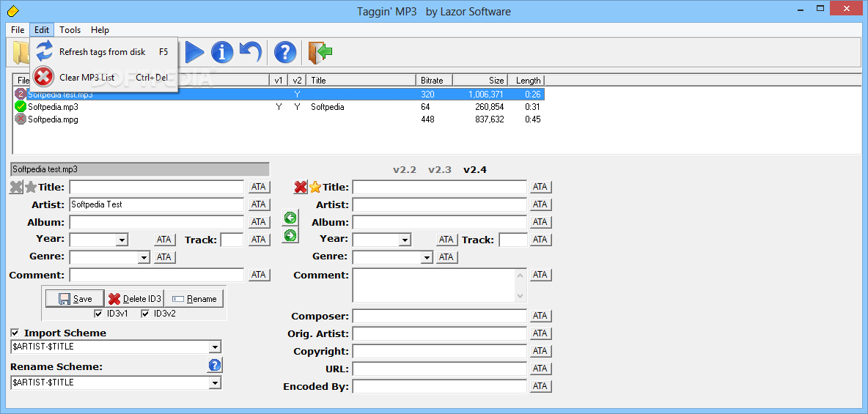Sort list by Size column header

[x=480, y=81]
